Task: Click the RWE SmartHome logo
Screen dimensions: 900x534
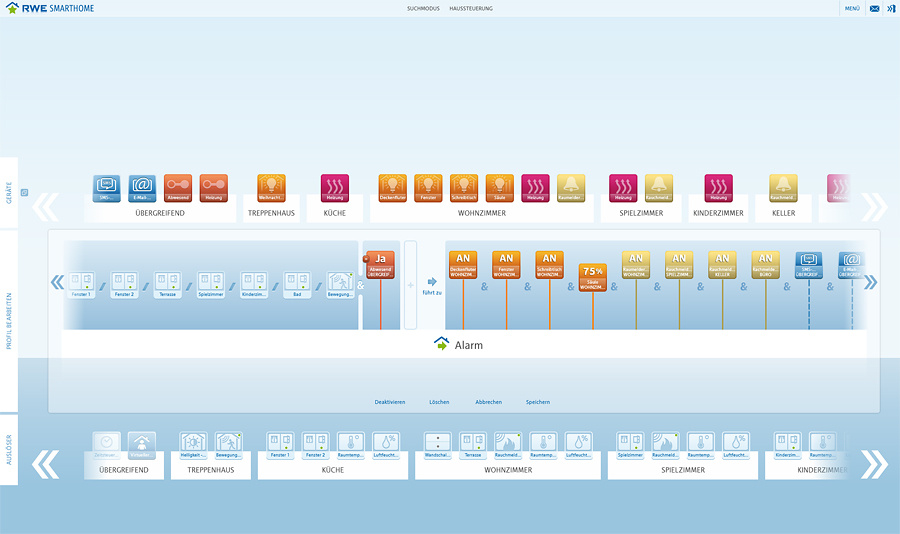Action: pos(49,8)
